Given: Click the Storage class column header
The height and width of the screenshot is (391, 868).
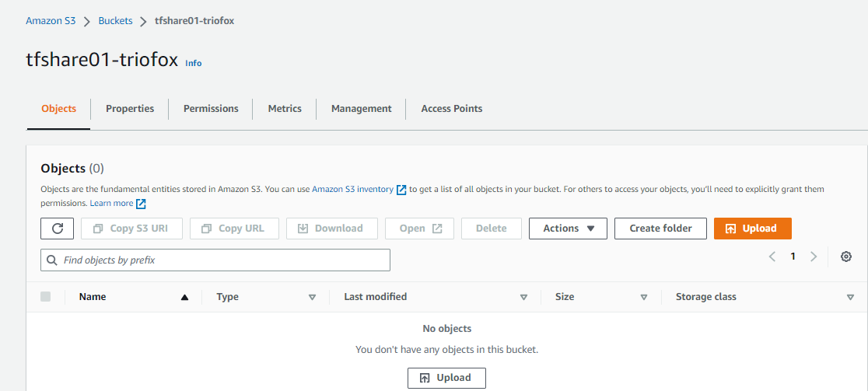Looking at the screenshot, I should pos(705,297).
